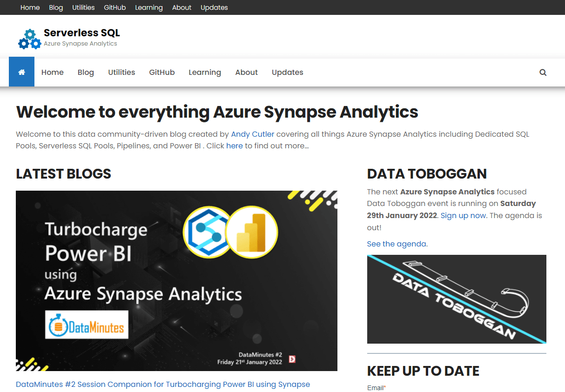Click the Andy Cutler author link
Screen dimensions: 565x392
coord(252,134)
